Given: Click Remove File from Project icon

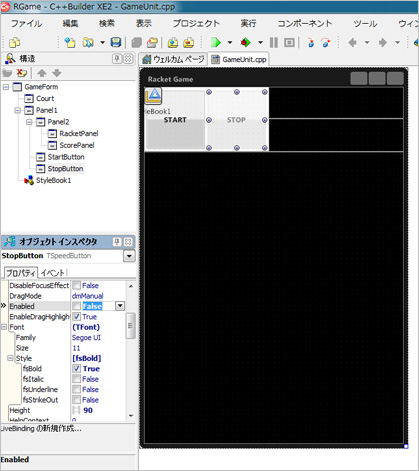Looking at the screenshot, I should 189,43.
